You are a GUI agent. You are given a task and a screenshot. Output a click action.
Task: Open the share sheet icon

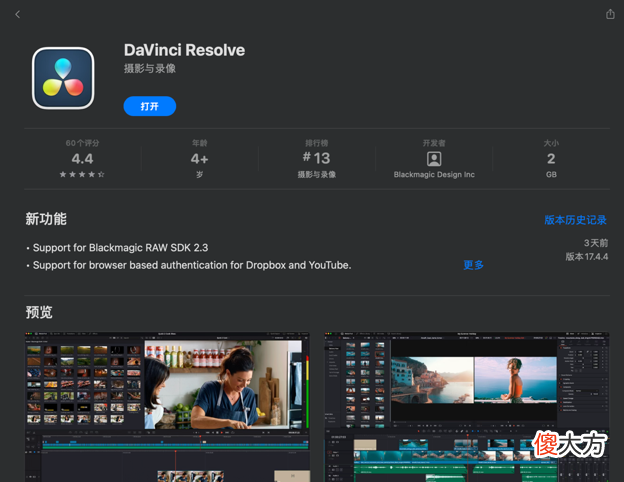[610, 14]
